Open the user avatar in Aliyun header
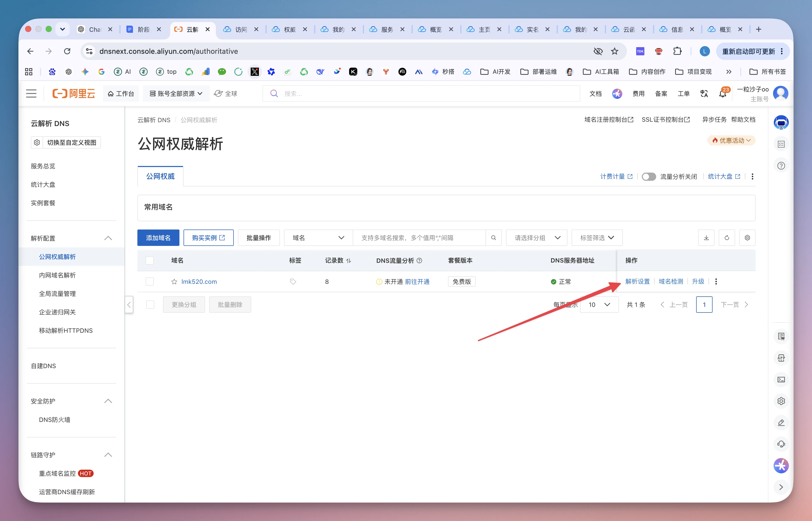This screenshot has height=521, width=812. pyautogui.click(x=780, y=93)
